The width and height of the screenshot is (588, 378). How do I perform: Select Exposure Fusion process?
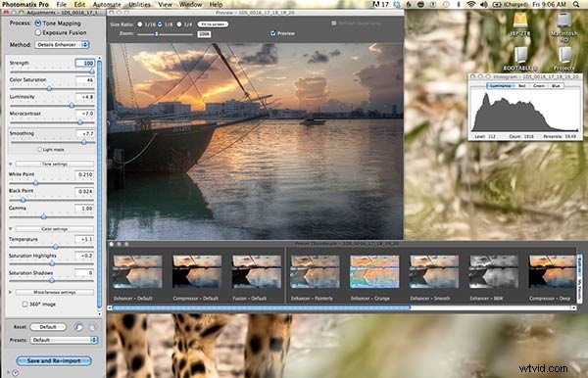[x=38, y=32]
